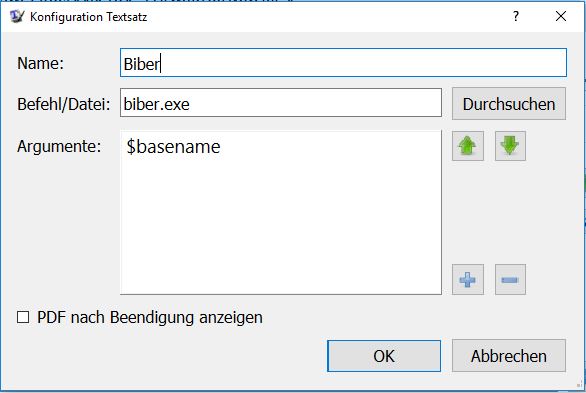Viewport: 586px width, 393px height.
Task: Enable PDF nach Beendigung anzeigen checkbox
Action: 23,318
